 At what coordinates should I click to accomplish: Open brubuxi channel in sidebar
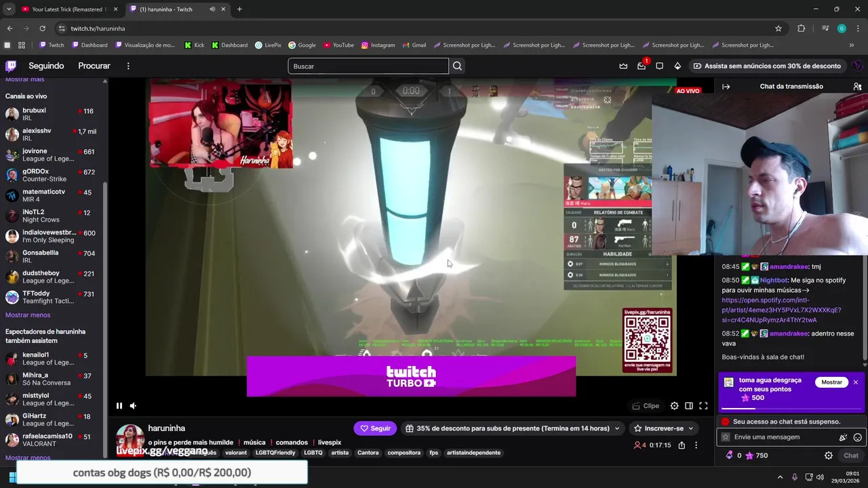point(51,114)
